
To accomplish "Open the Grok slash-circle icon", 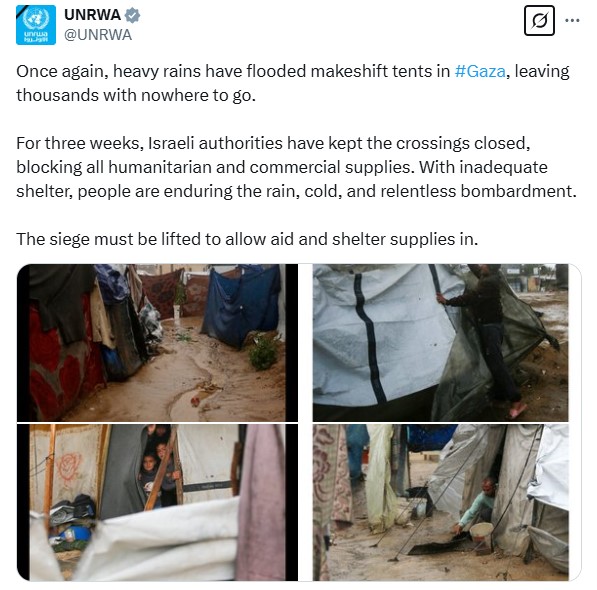I will 539,21.
